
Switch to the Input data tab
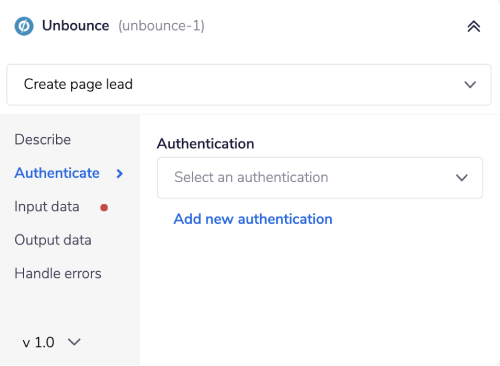point(47,207)
